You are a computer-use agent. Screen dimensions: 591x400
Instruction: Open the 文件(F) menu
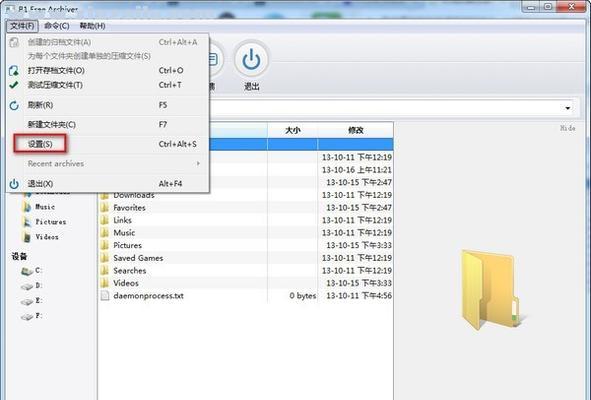[22, 26]
